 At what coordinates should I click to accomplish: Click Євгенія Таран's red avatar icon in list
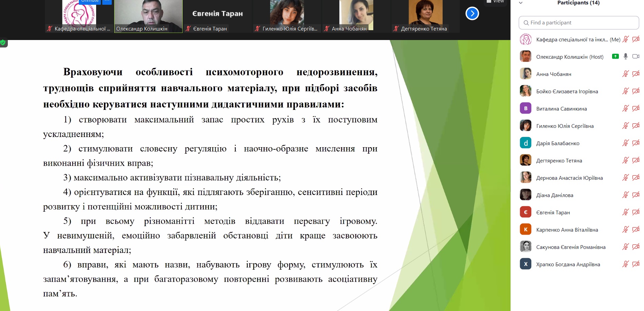(x=525, y=212)
